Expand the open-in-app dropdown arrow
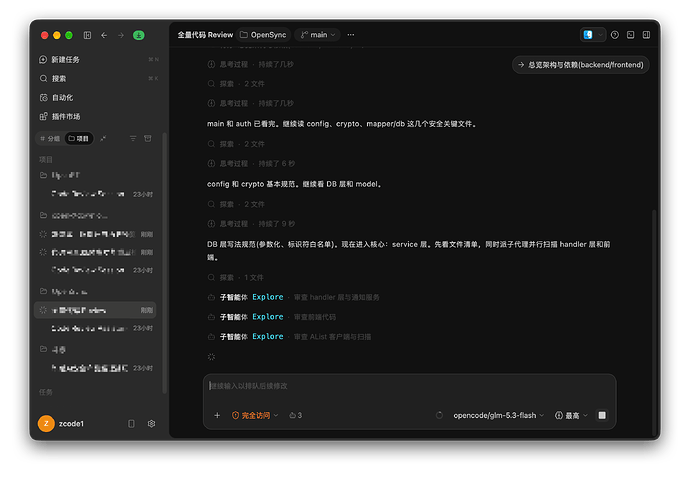 click(x=601, y=35)
